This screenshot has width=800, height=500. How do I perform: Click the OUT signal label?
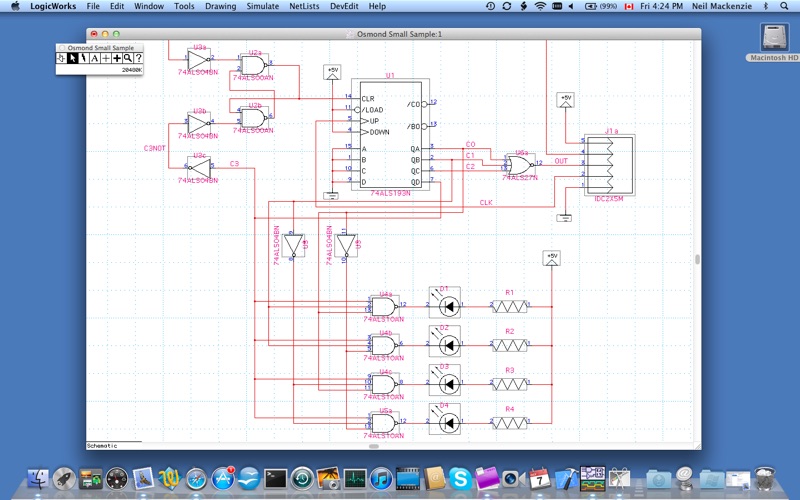pos(561,161)
